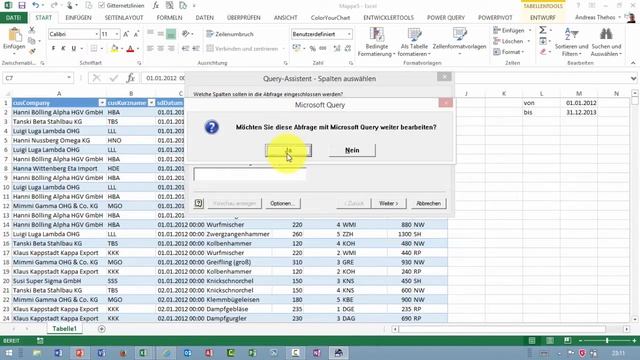Click the fill color bucket icon
This screenshot has height=360, width=640.
coord(114,49)
